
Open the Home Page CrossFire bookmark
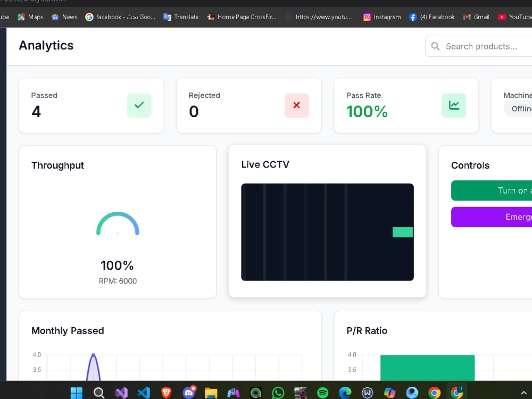[x=242, y=17]
